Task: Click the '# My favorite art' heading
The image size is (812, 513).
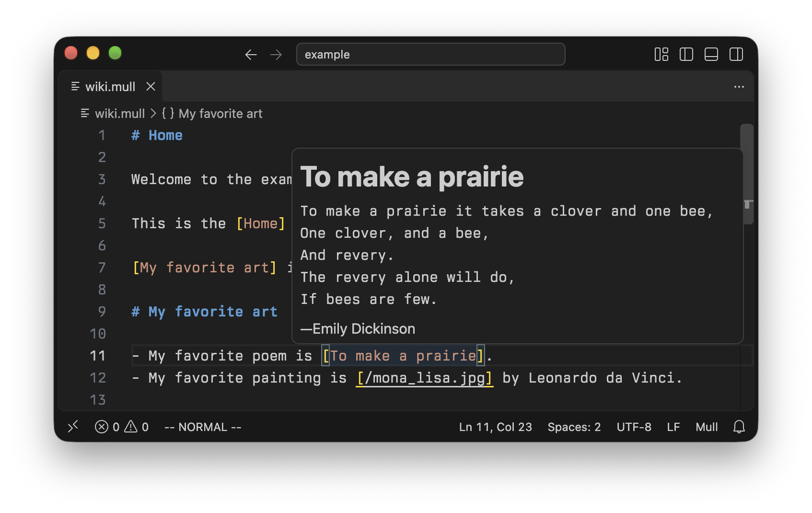Action: [x=205, y=312]
